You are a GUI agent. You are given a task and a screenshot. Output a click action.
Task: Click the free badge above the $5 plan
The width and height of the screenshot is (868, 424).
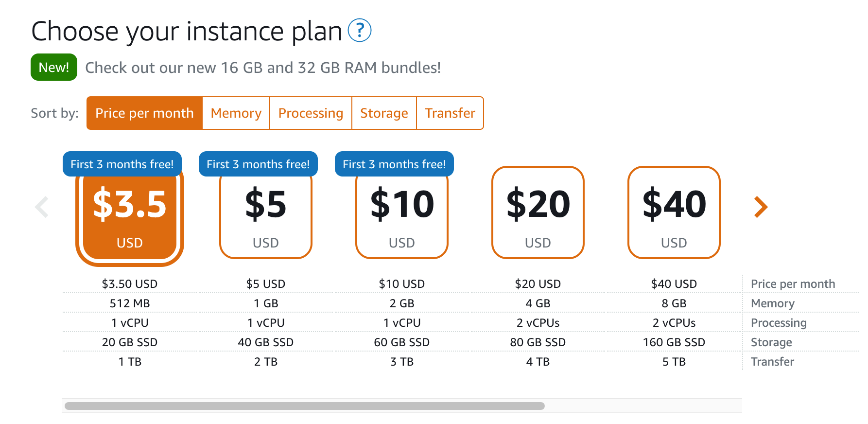tap(258, 164)
